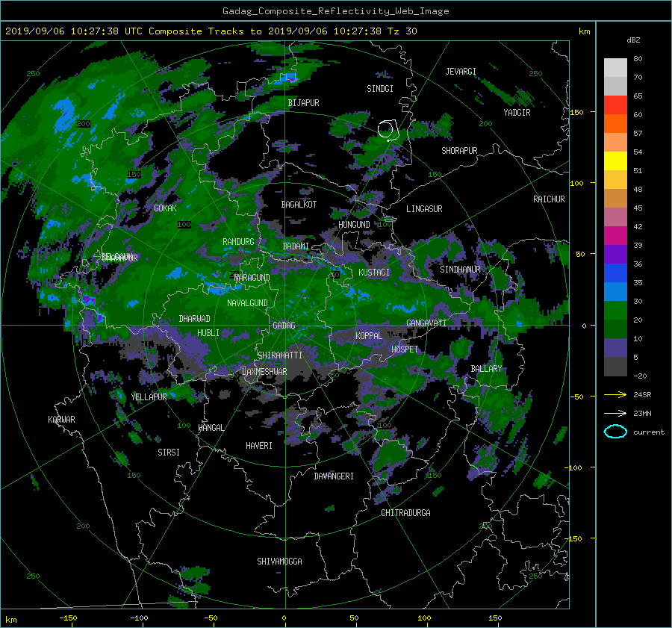The height and width of the screenshot is (628, 672).
Task: Click the LINGASUR city label
Action: click(424, 209)
